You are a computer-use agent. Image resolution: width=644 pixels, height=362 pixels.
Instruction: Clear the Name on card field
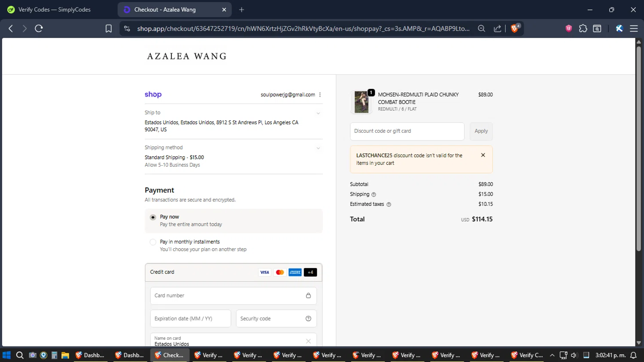coord(308,341)
